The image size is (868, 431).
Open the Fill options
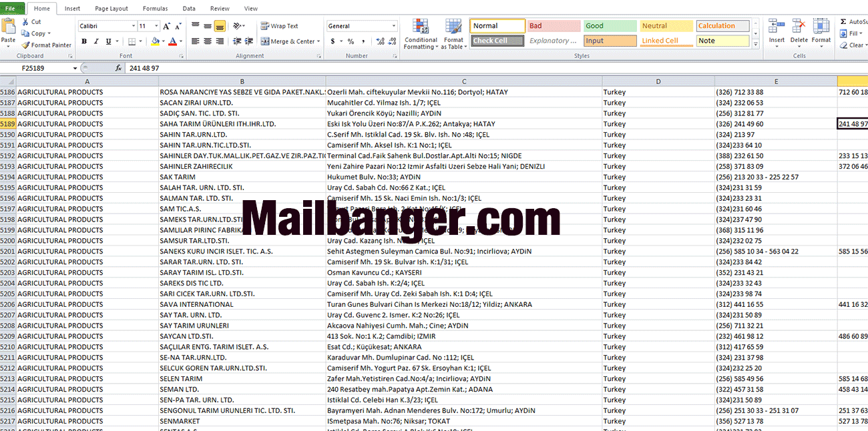click(x=853, y=33)
